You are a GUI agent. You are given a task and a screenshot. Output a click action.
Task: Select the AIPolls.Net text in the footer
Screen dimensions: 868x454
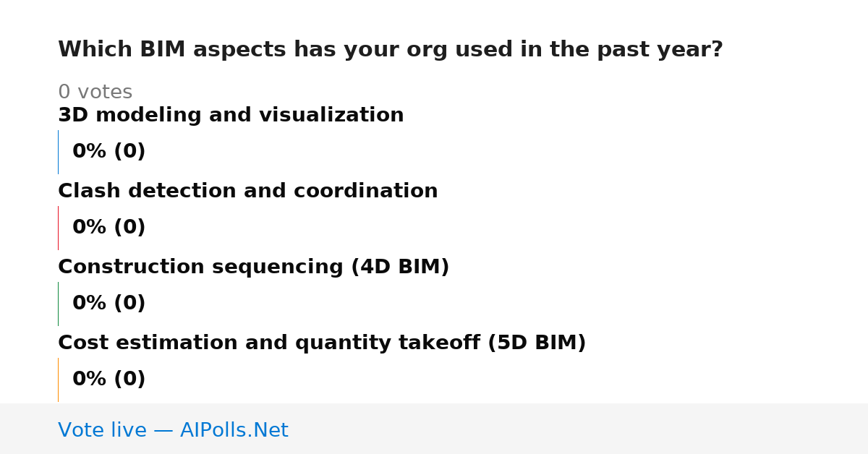(234, 431)
